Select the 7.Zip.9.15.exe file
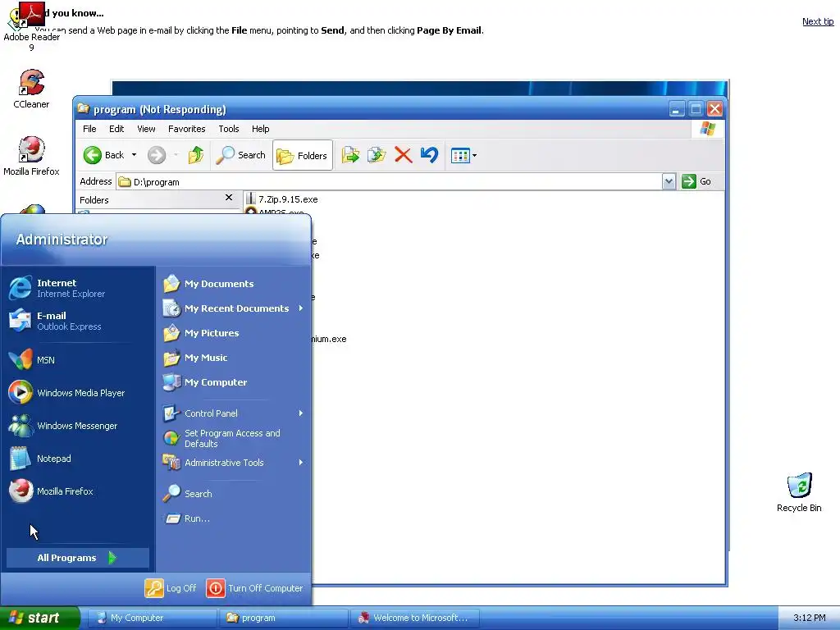 click(x=282, y=199)
